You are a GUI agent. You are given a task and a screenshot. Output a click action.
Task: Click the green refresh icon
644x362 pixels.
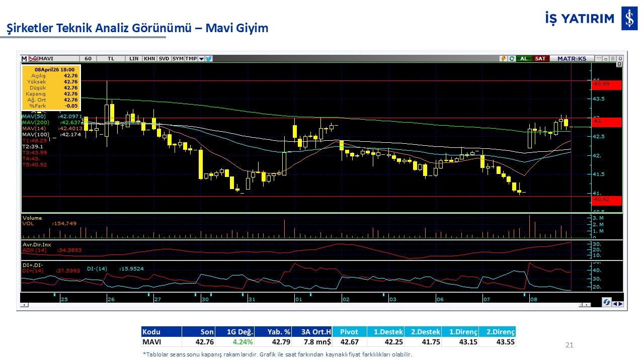point(511,59)
